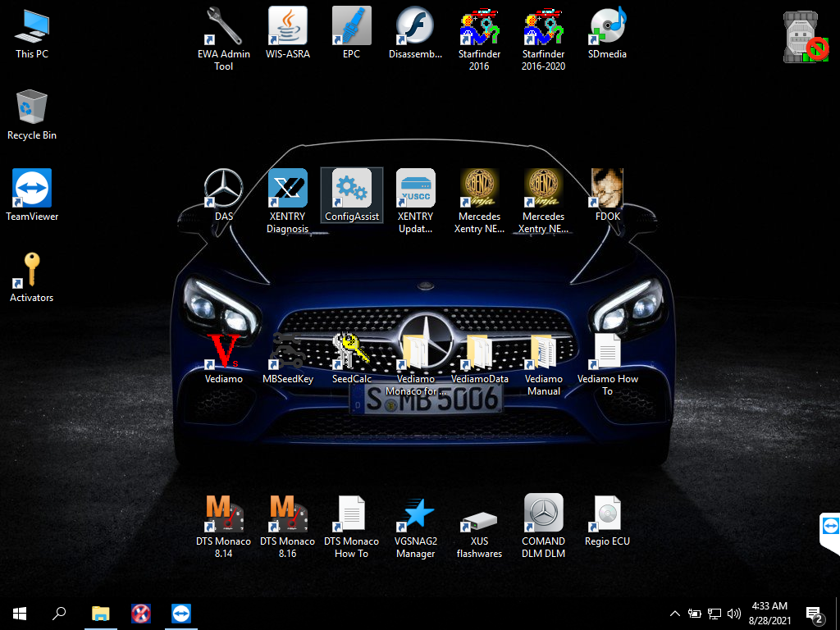Open the XENTRY Diagnosis desktop shortcut
840x630 pixels.
[x=287, y=189]
